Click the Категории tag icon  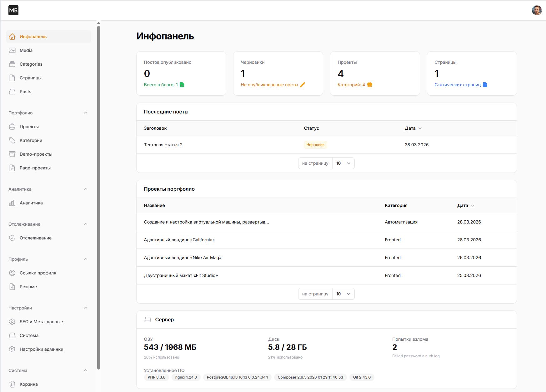(x=12, y=140)
